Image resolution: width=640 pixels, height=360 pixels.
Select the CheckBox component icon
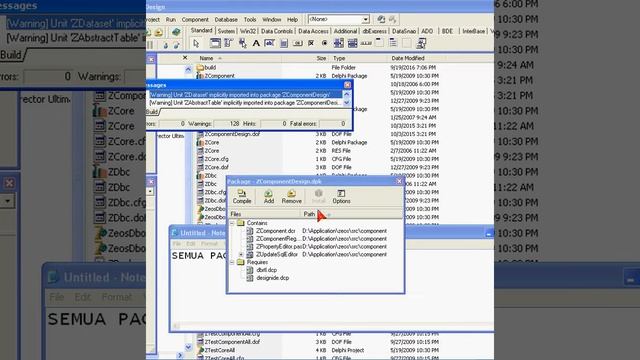tap(311, 43)
